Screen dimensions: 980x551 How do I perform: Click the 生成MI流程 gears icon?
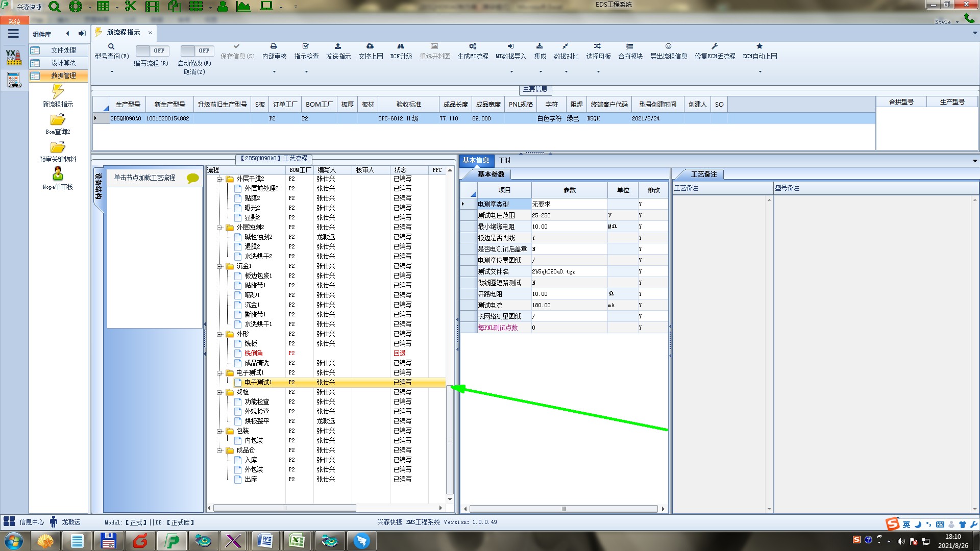pos(473,46)
